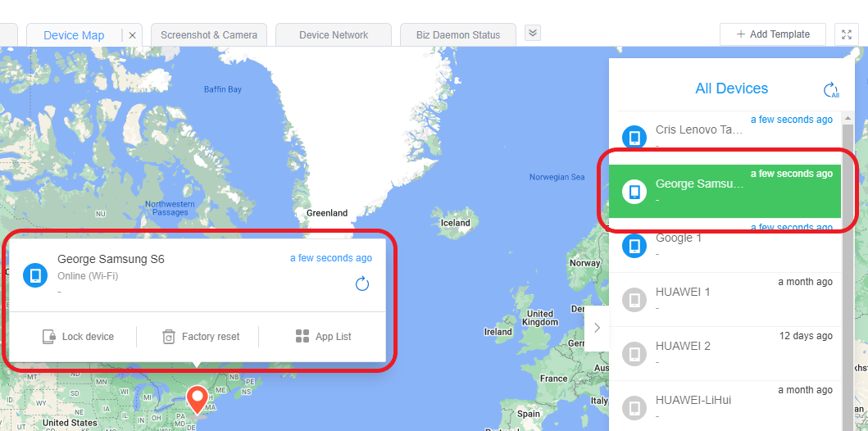Open the App List for George Samsung S6

(323, 337)
